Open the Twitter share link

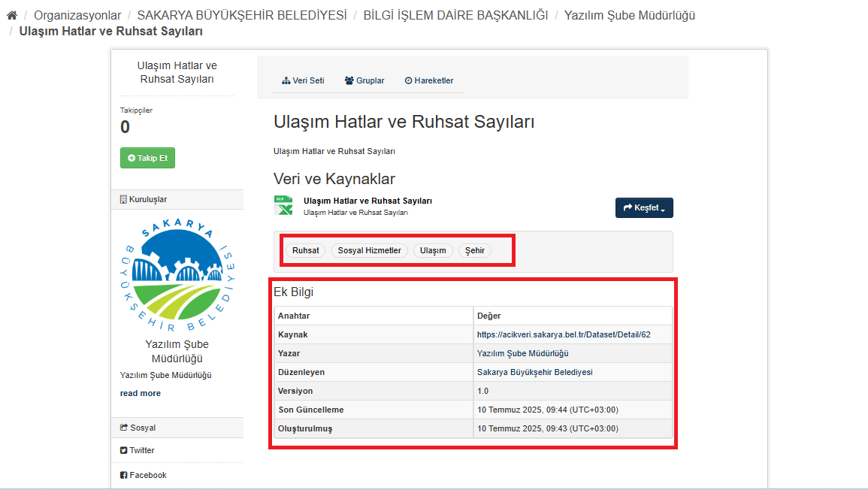(141, 450)
